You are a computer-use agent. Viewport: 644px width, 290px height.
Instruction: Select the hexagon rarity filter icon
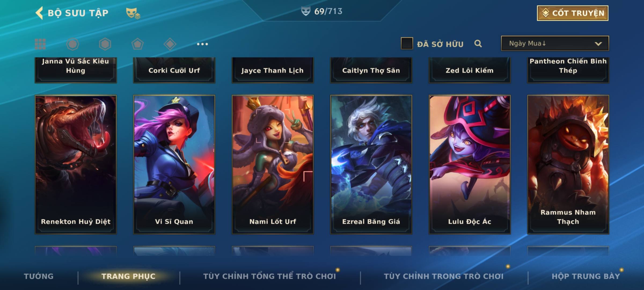(105, 44)
